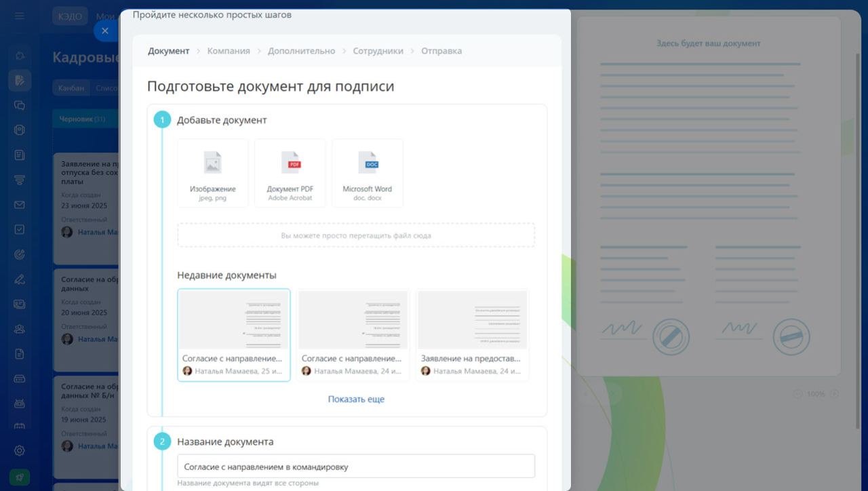Choose the Документ PDF upload tile

[290, 173]
